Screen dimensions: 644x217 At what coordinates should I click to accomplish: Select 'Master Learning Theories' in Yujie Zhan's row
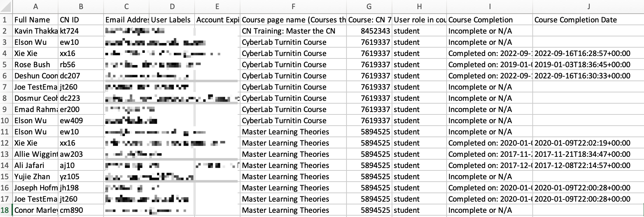point(293,176)
